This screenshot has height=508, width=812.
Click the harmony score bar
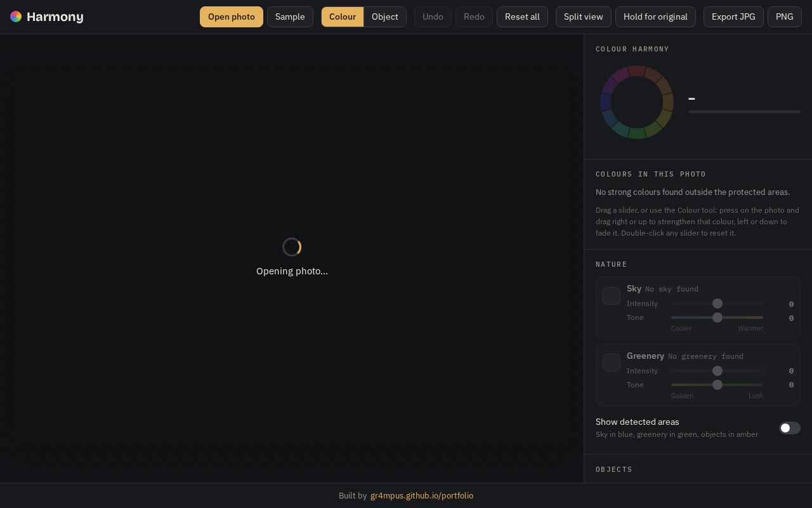(744, 112)
